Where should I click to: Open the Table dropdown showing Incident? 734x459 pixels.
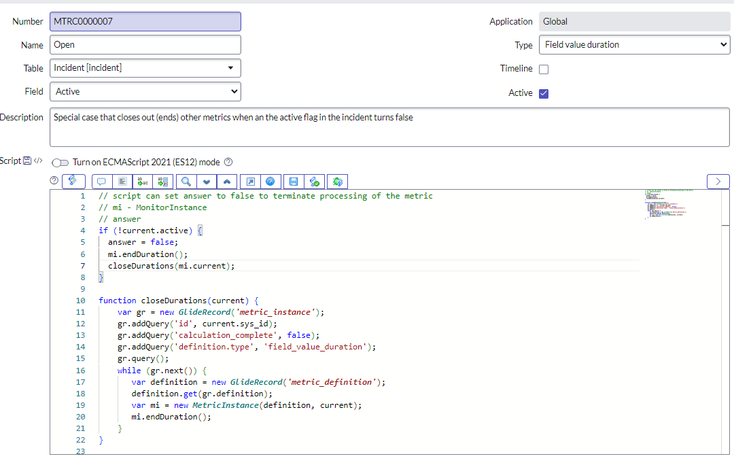coord(145,68)
